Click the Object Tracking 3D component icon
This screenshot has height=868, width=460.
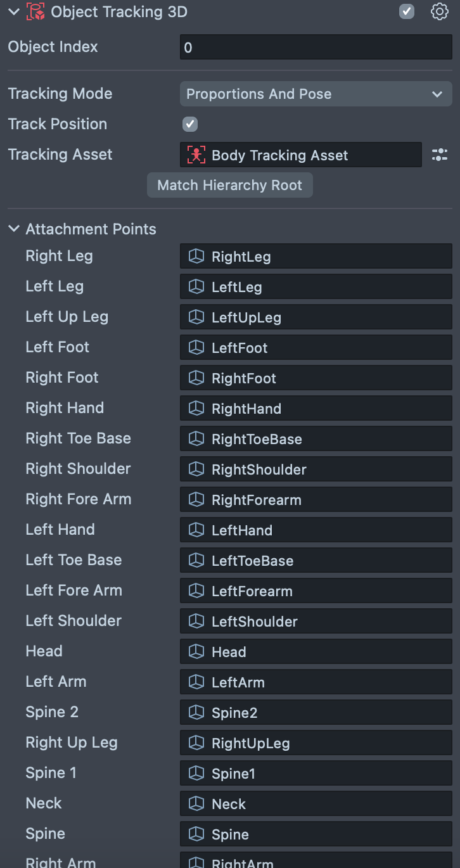(35, 12)
